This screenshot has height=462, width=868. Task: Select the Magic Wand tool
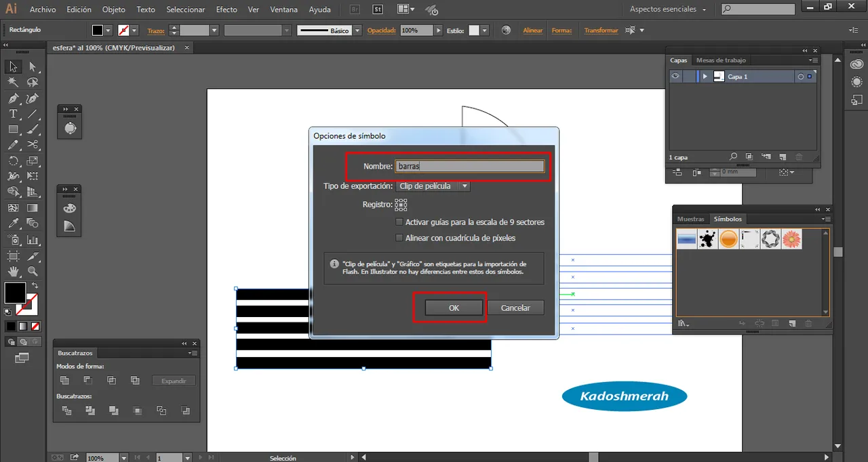13,82
